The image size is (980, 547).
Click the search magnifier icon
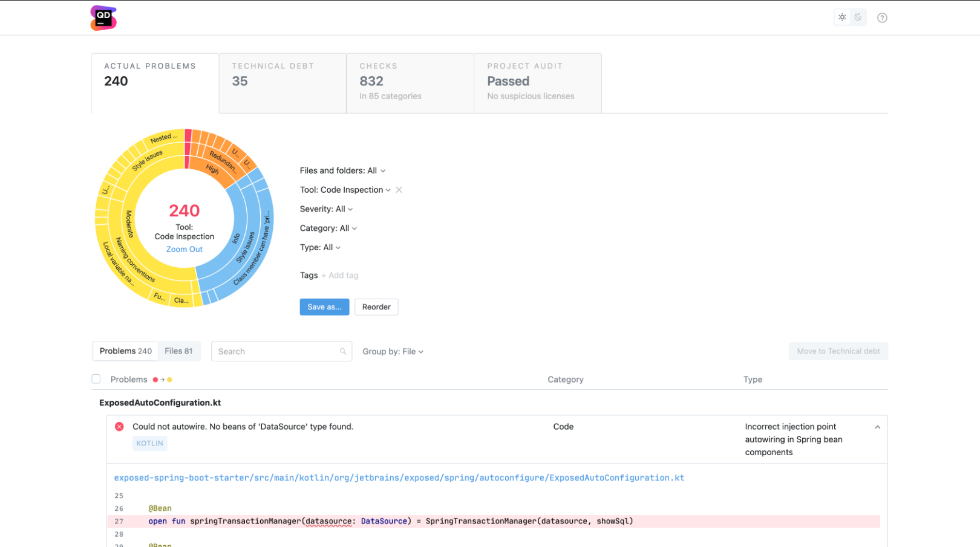point(343,351)
